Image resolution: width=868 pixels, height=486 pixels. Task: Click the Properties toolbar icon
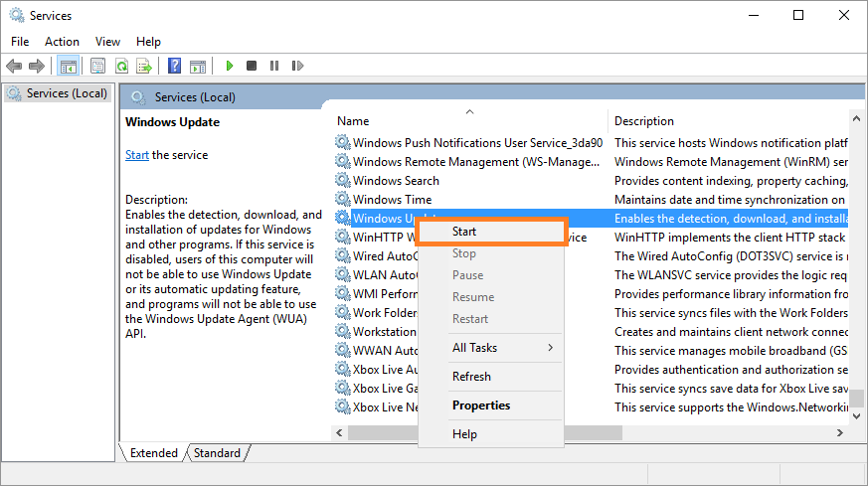click(98, 66)
